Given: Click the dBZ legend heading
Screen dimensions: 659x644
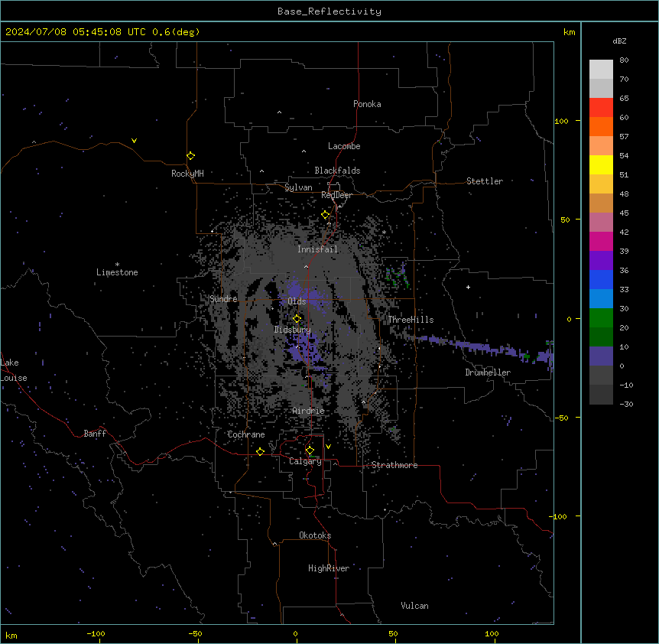Looking at the screenshot, I should pos(619,41).
